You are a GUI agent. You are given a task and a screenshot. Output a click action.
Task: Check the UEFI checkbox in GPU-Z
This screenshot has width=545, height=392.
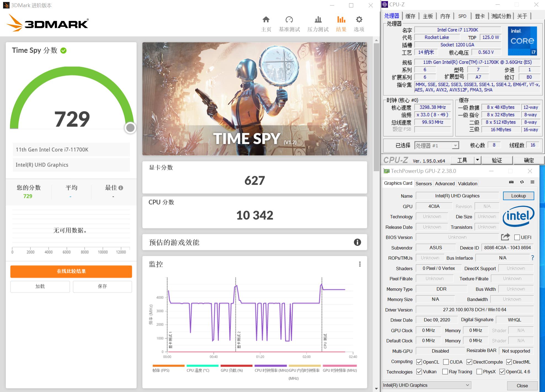coord(517,237)
